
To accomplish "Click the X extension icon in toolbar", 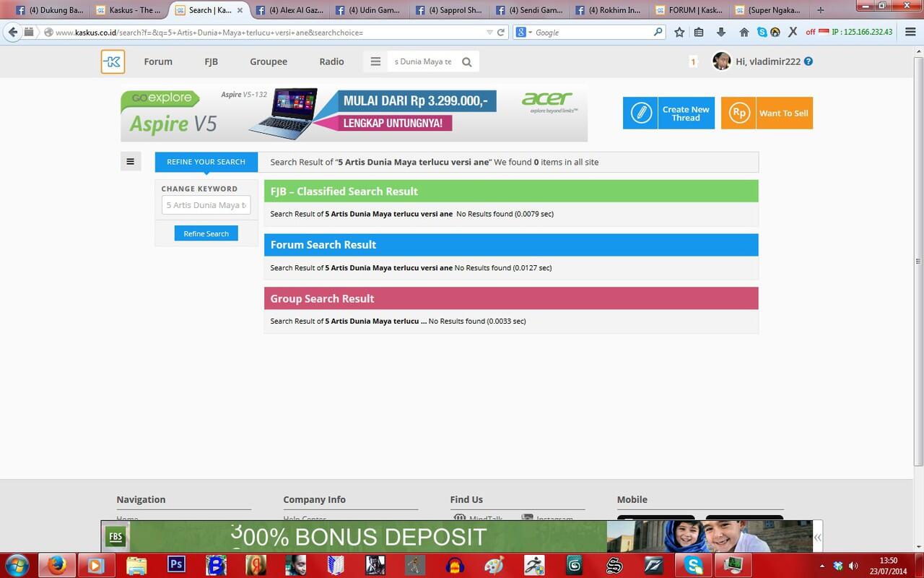I will point(793,33).
